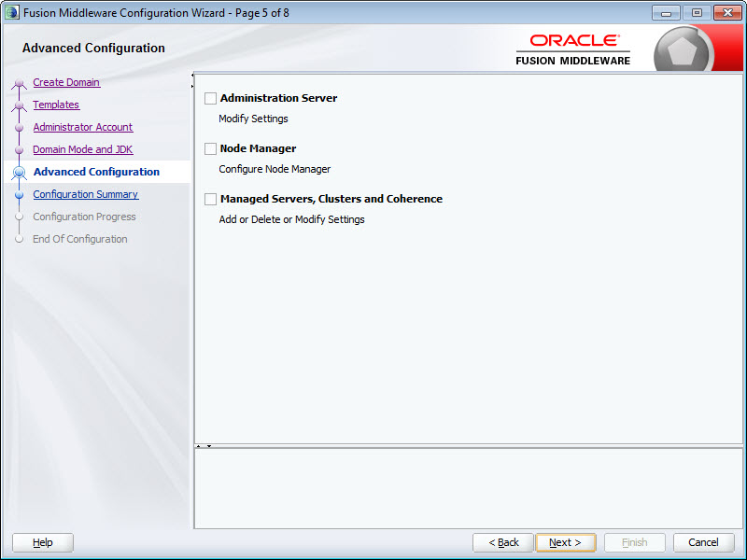Check the Administration Server checkbox
Image resolution: width=747 pixels, height=560 pixels.
[210, 98]
